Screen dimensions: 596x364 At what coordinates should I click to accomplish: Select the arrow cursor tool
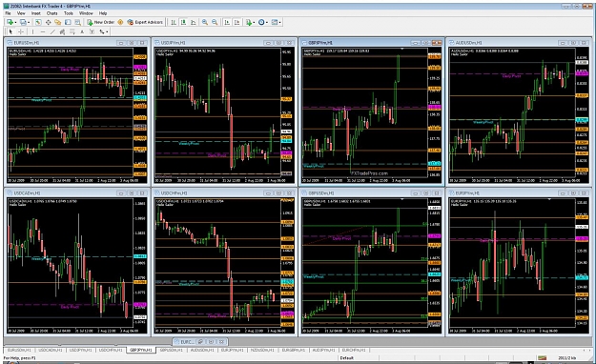[x=10, y=31]
